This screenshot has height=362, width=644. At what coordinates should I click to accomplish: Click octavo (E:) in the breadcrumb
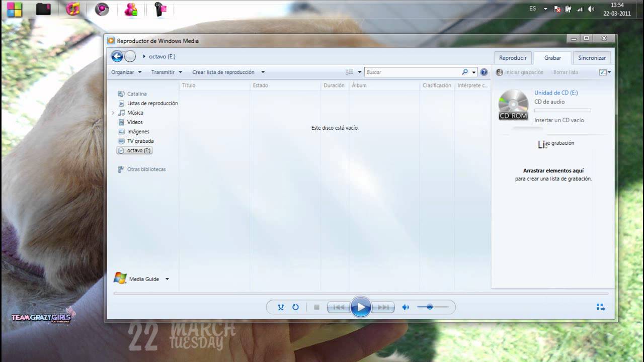[162, 56]
